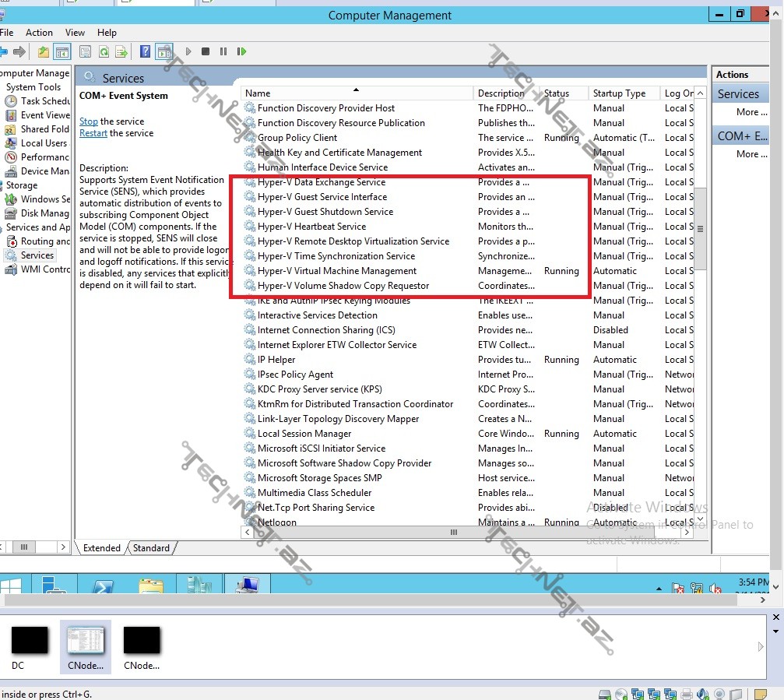The height and width of the screenshot is (700, 784).
Task: Open File Explorer from the taskbar
Action: pos(150,587)
